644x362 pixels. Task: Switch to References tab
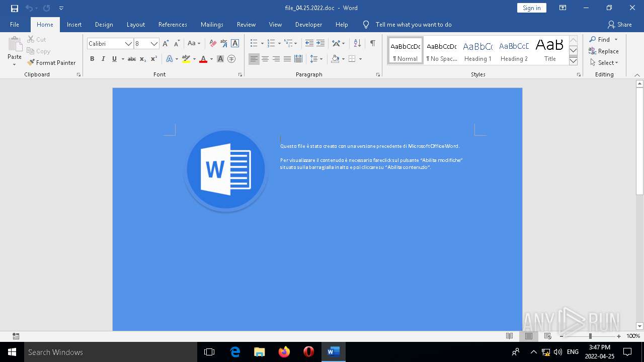(x=173, y=25)
